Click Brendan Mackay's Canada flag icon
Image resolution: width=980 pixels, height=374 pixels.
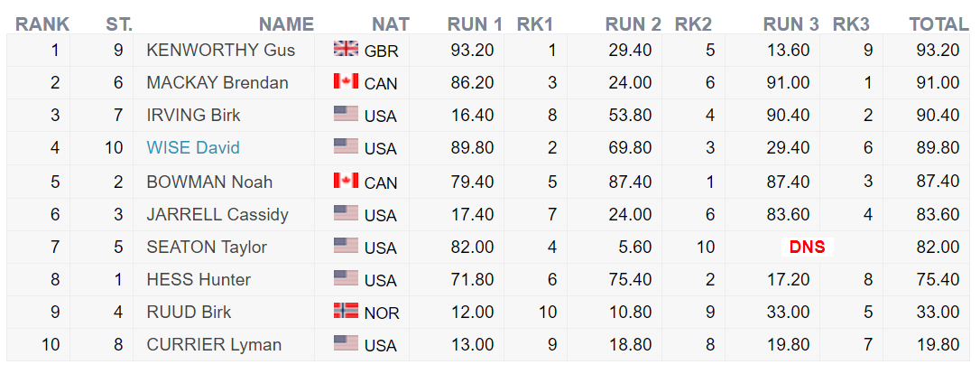click(346, 80)
